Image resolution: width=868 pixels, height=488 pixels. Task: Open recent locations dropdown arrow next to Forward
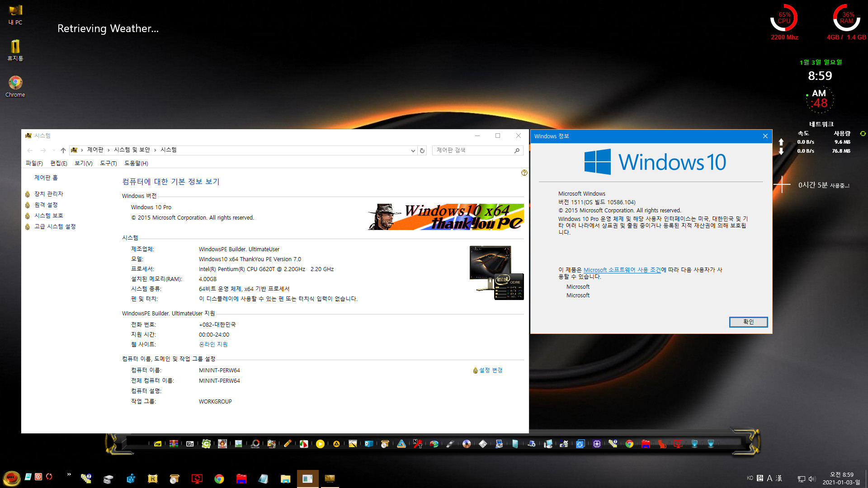click(54, 150)
